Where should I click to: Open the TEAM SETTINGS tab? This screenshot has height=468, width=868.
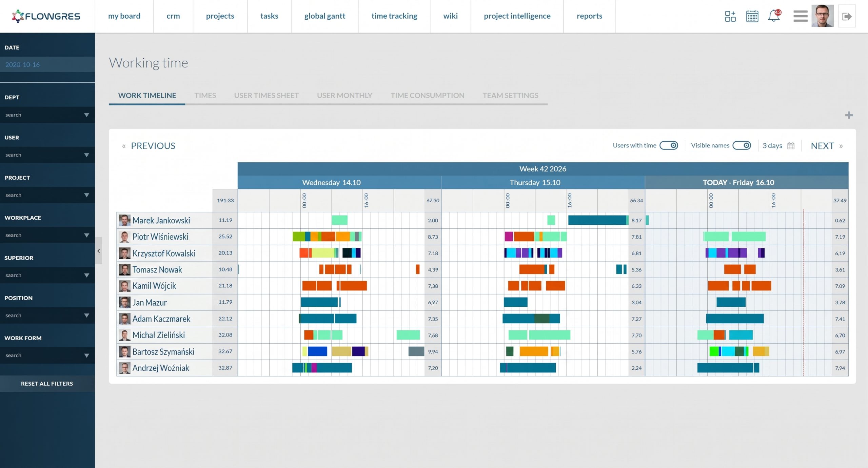510,96
